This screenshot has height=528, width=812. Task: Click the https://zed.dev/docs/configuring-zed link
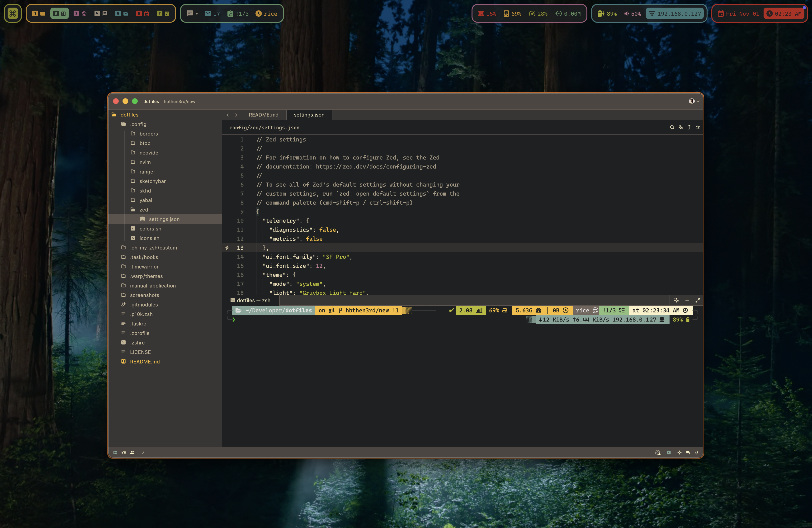pyautogui.click(x=376, y=166)
